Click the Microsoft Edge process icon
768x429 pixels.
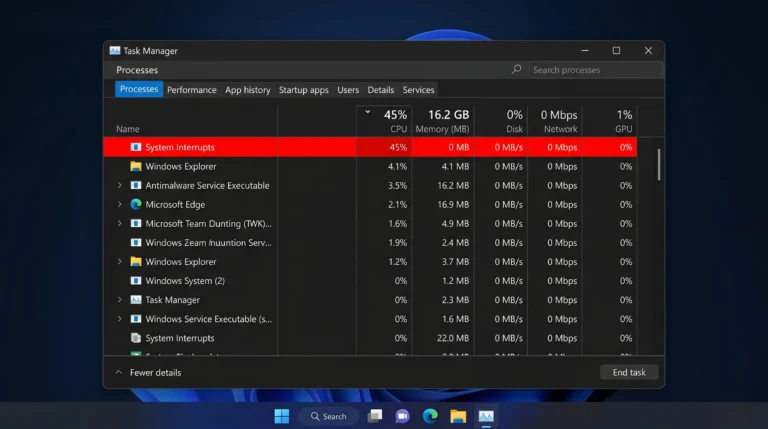[x=136, y=204]
